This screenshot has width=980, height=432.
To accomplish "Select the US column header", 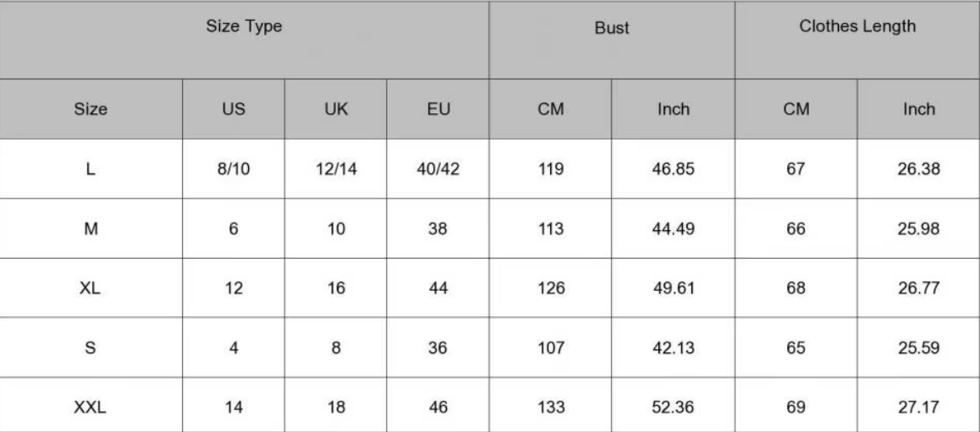I will coord(234,109).
